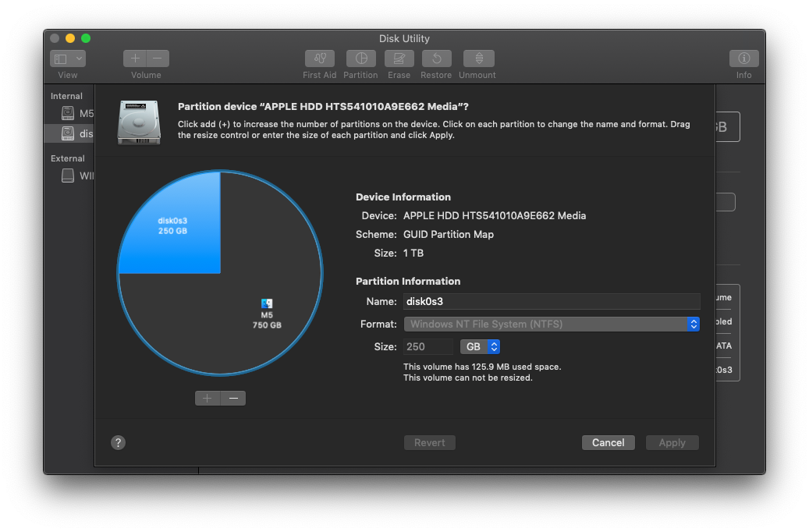Open the View sidebar icon
Image resolution: width=809 pixels, height=532 pixels.
[x=60, y=59]
